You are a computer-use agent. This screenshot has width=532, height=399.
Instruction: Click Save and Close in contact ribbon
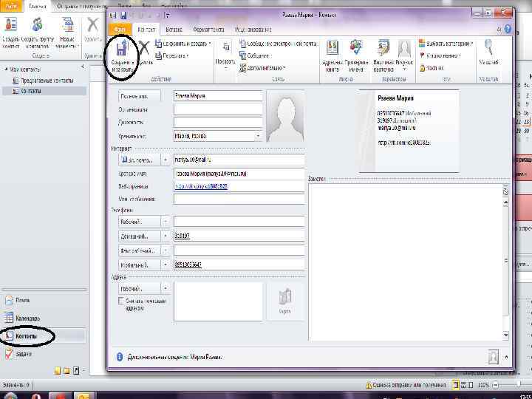pos(122,57)
